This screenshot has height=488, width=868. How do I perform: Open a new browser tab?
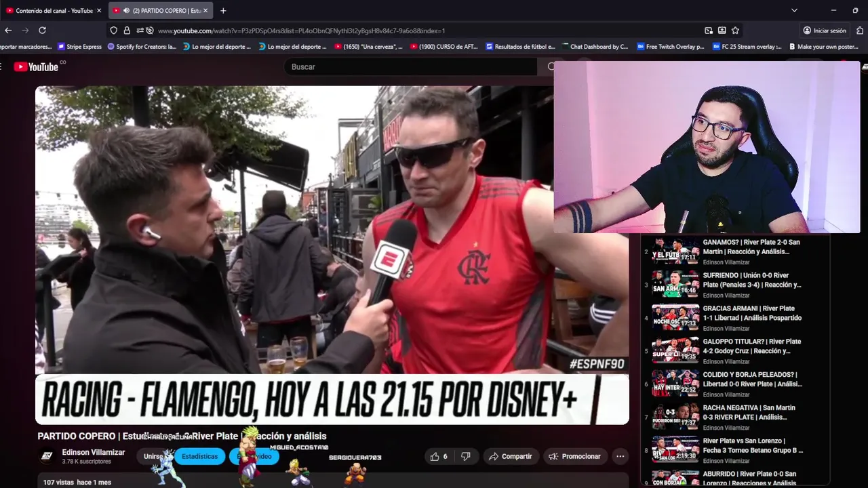(x=223, y=11)
